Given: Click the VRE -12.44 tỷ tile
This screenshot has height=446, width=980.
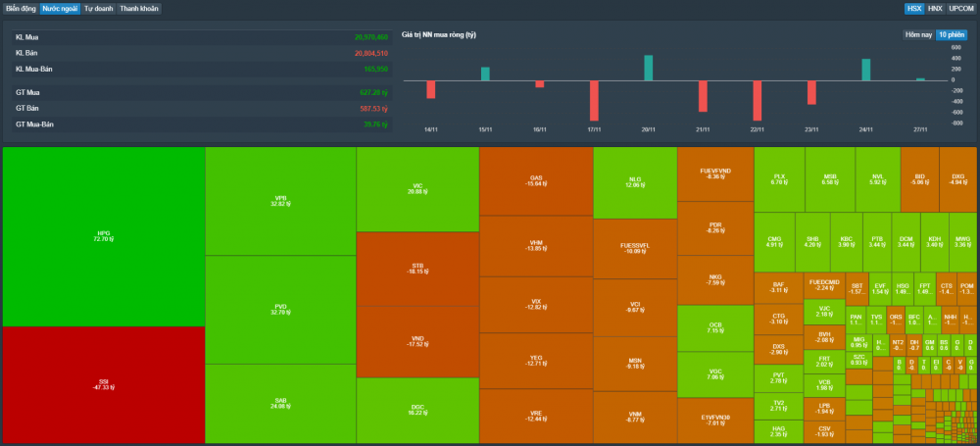Looking at the screenshot, I should pos(536,416).
